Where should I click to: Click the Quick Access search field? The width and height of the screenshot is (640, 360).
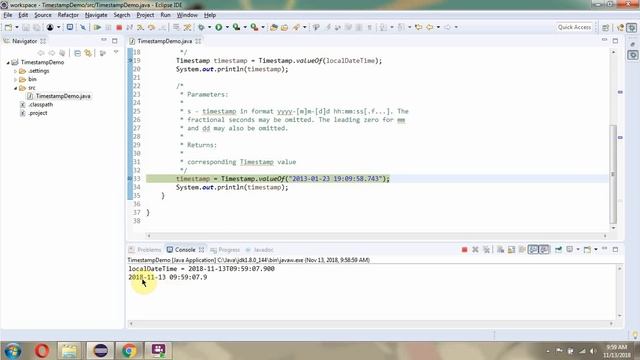[574, 27]
